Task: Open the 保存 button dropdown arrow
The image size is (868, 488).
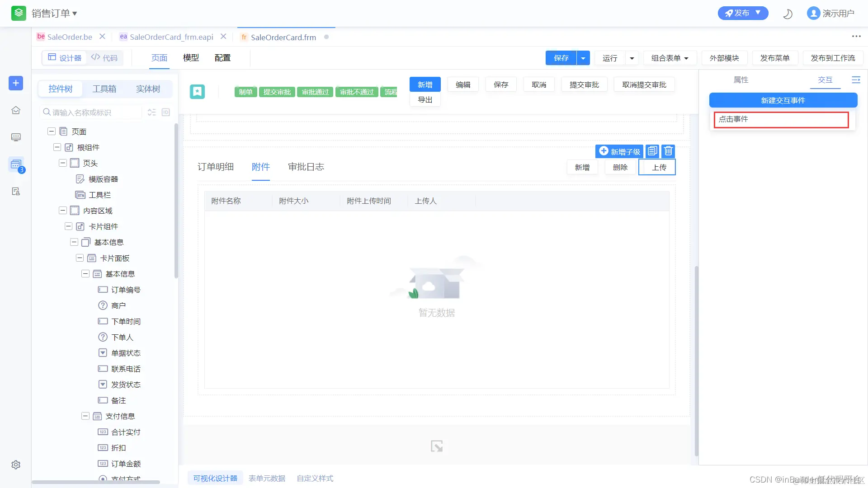Action: pos(583,58)
